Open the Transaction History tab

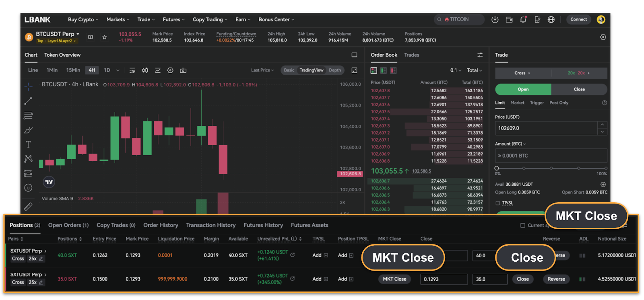point(211,225)
